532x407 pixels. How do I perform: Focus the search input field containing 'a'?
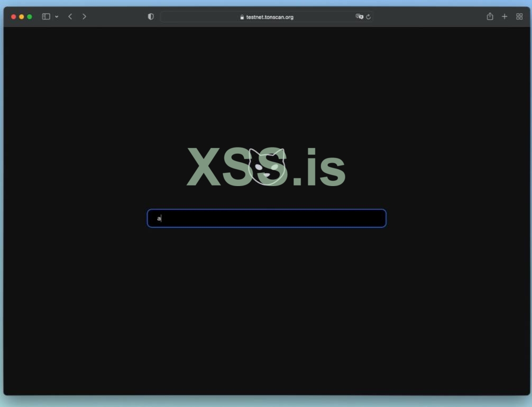pyautogui.click(x=267, y=218)
